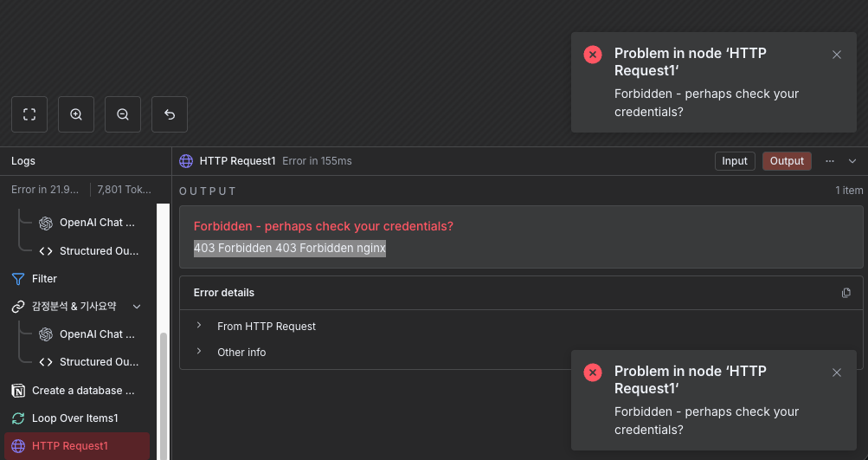Collapse the log panel with chevron

852,161
